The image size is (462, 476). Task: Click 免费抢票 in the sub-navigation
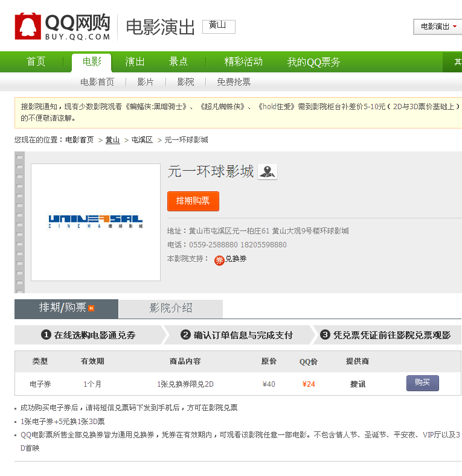(234, 82)
